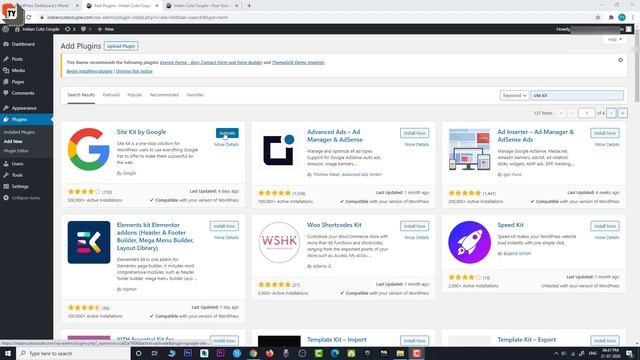Click the Site Kit by Google logo
This screenshot has width=640, height=360.
tap(89, 149)
